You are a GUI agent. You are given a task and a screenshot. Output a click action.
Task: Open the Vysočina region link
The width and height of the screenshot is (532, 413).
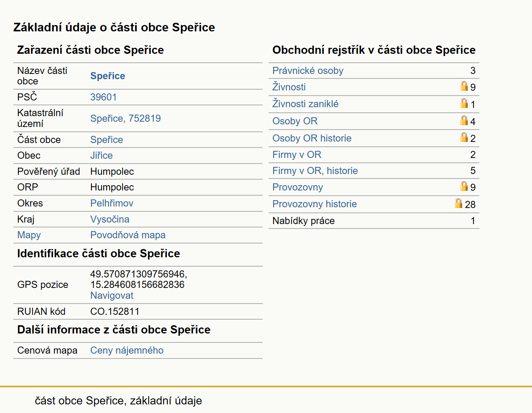[110, 219]
